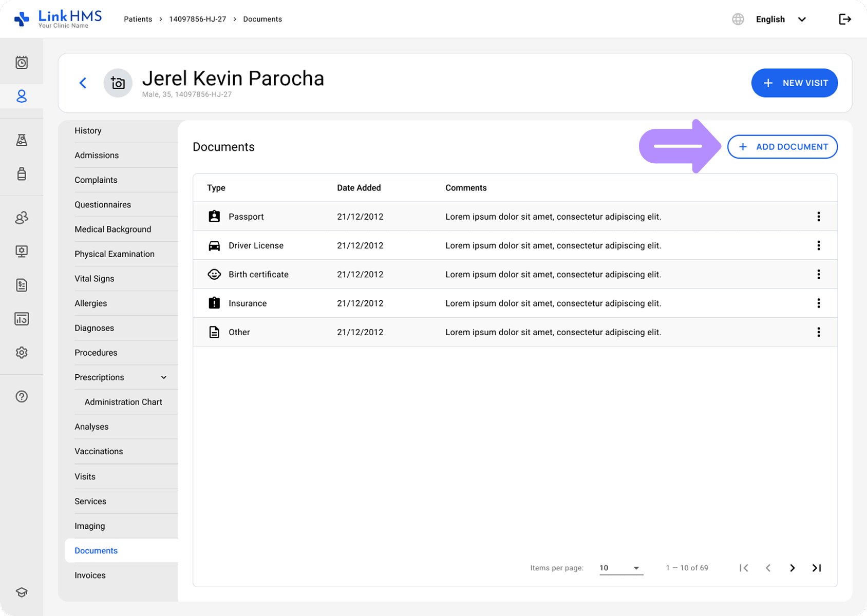
Task: Click the graduation cap training icon
Action: (x=22, y=592)
